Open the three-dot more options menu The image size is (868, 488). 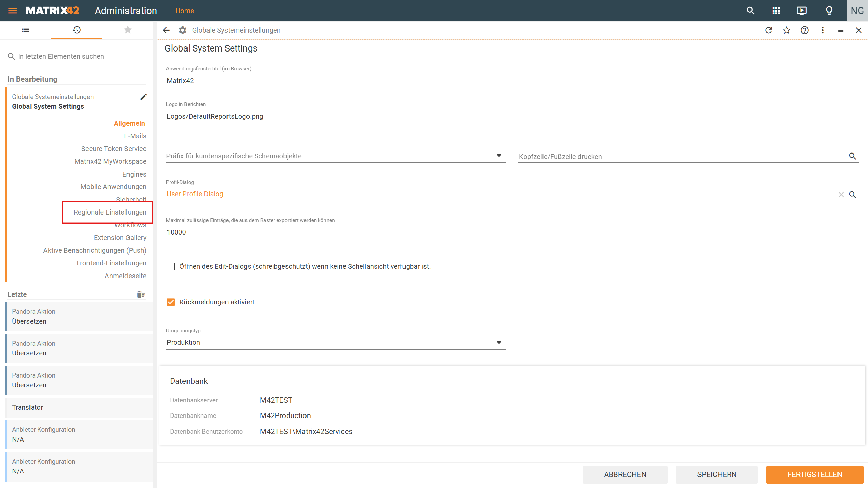tap(823, 30)
